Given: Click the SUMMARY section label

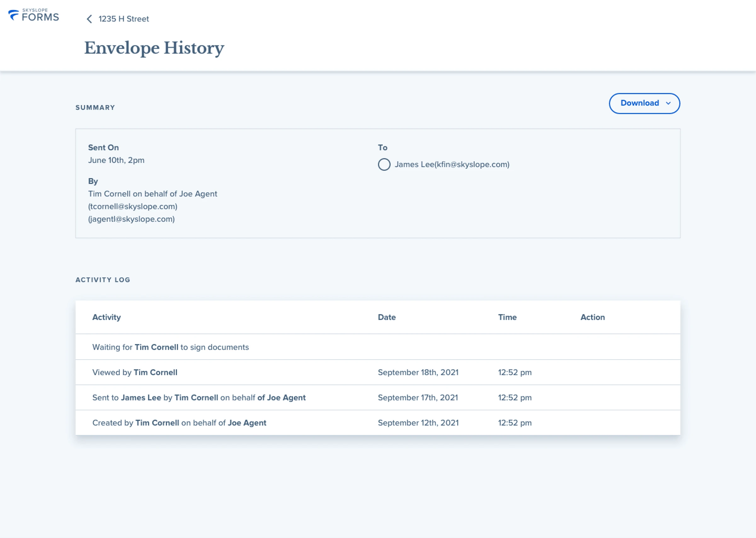Looking at the screenshot, I should 95,108.
